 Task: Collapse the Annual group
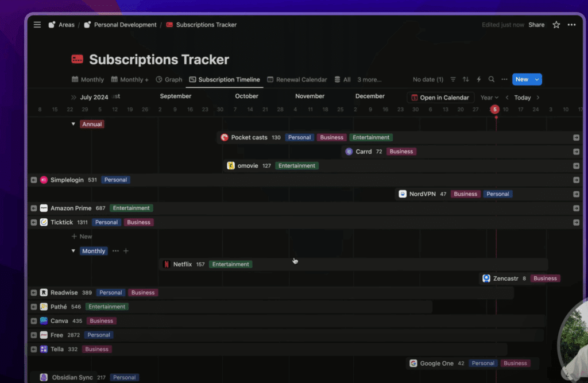point(73,124)
